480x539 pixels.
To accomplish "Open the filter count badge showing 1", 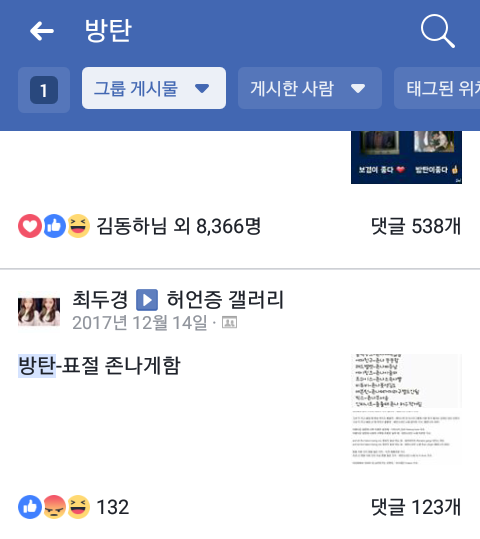I will click(x=44, y=90).
